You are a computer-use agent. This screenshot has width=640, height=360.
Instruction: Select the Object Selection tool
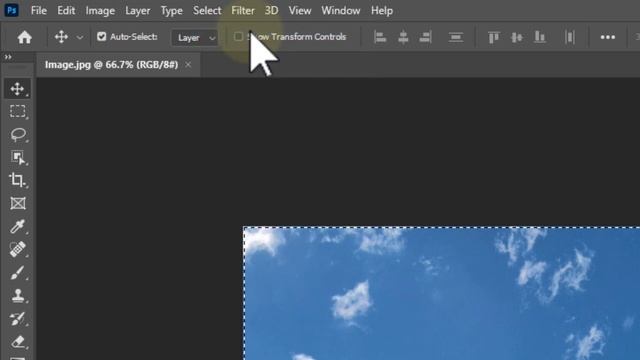click(x=18, y=158)
